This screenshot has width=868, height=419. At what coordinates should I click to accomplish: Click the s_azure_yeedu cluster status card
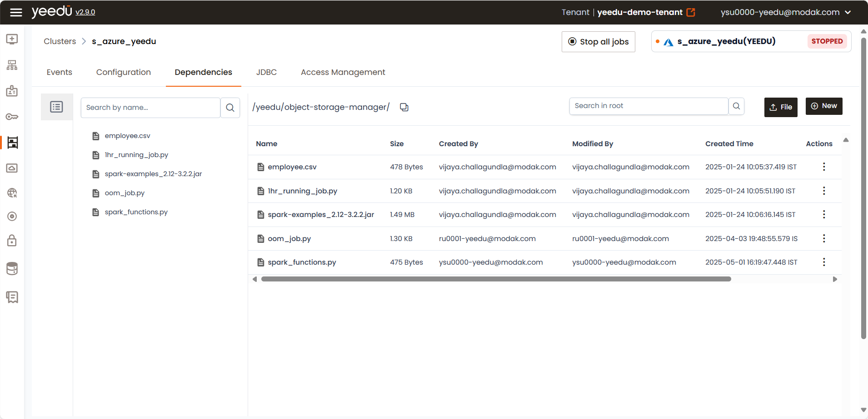point(751,41)
